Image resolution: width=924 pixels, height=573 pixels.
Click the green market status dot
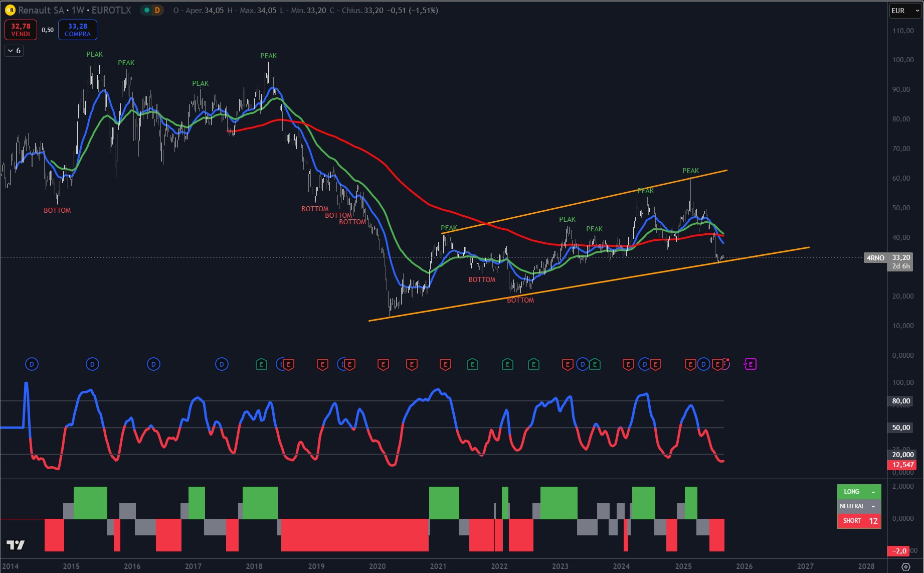(x=146, y=10)
